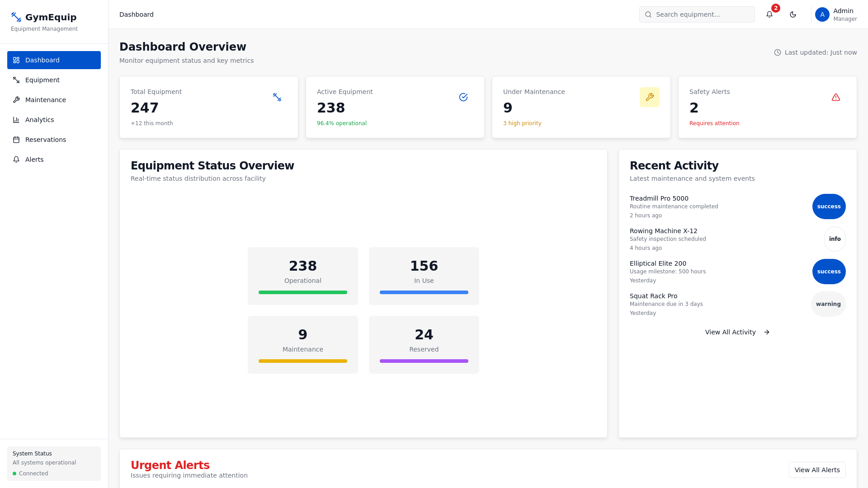Click the clock icon beside Last updated
The height and width of the screenshot is (488, 868).
[x=777, y=52]
